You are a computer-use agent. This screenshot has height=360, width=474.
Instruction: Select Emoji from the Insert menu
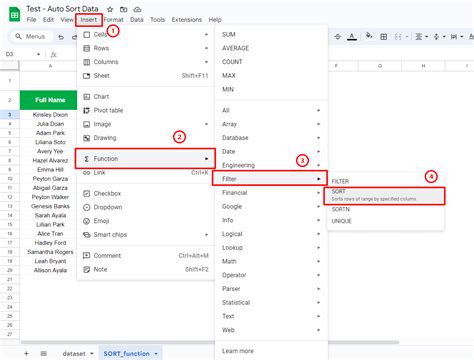[x=146, y=221]
